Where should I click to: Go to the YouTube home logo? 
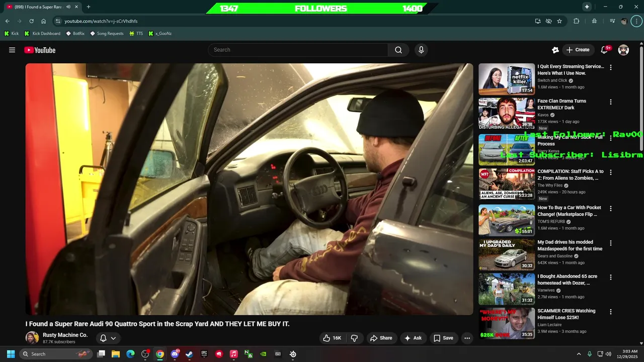point(40,50)
